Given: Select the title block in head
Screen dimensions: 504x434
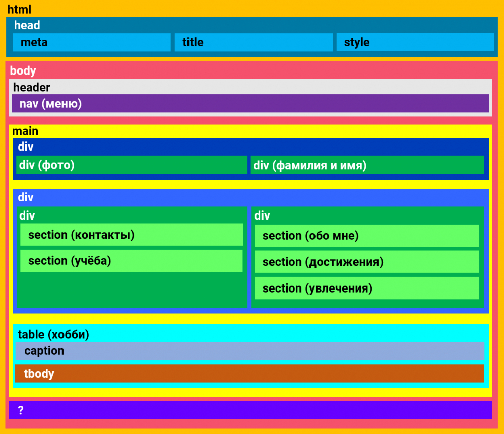Looking at the screenshot, I should coord(254,42).
